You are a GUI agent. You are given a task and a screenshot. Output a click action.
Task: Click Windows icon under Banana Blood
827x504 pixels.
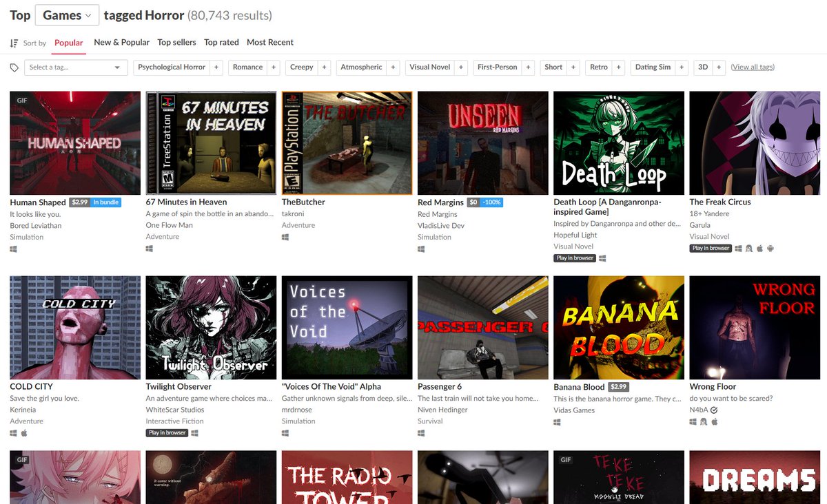pyautogui.click(x=558, y=422)
